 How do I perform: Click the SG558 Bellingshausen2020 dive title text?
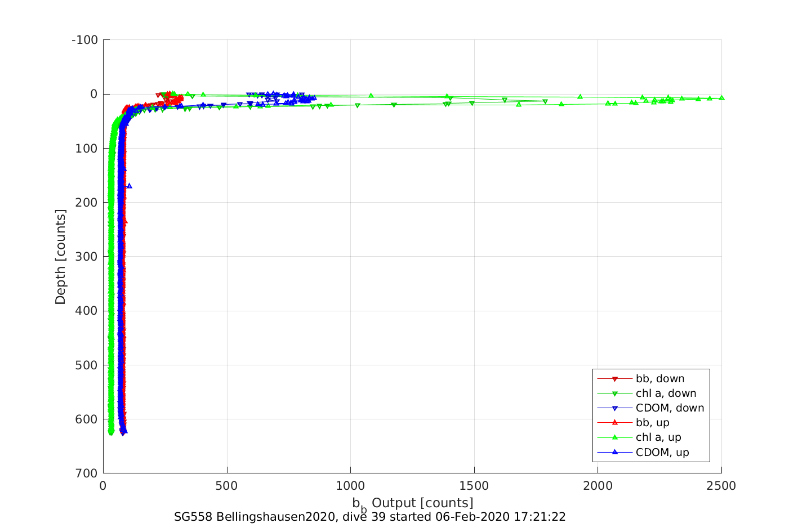coord(370,517)
